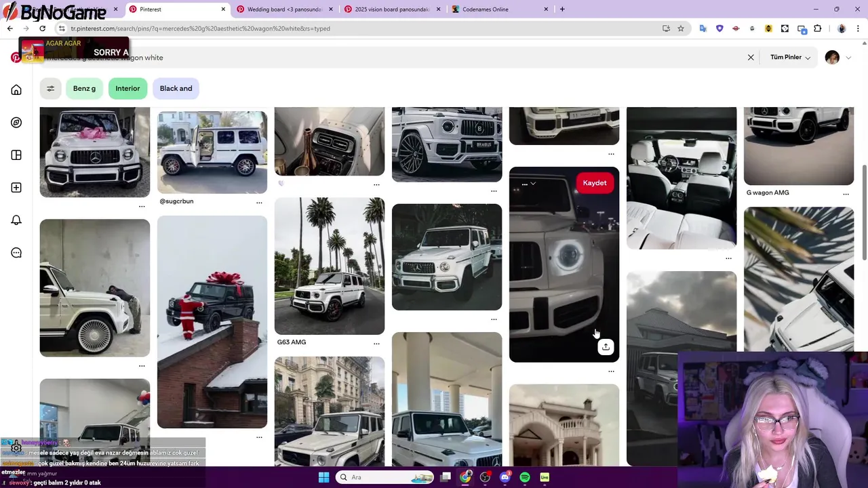Open board picker dropdown on hovered pin
The image size is (868, 488).
point(528,183)
